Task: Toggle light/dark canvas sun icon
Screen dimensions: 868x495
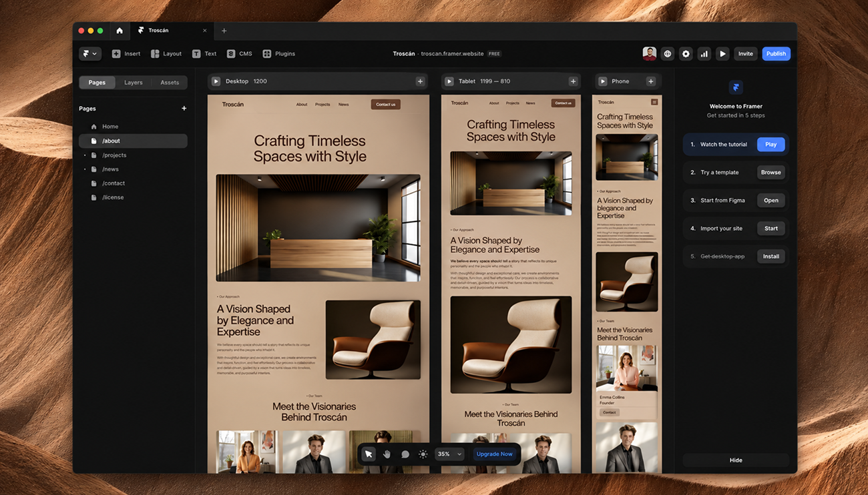Action: [423, 454]
